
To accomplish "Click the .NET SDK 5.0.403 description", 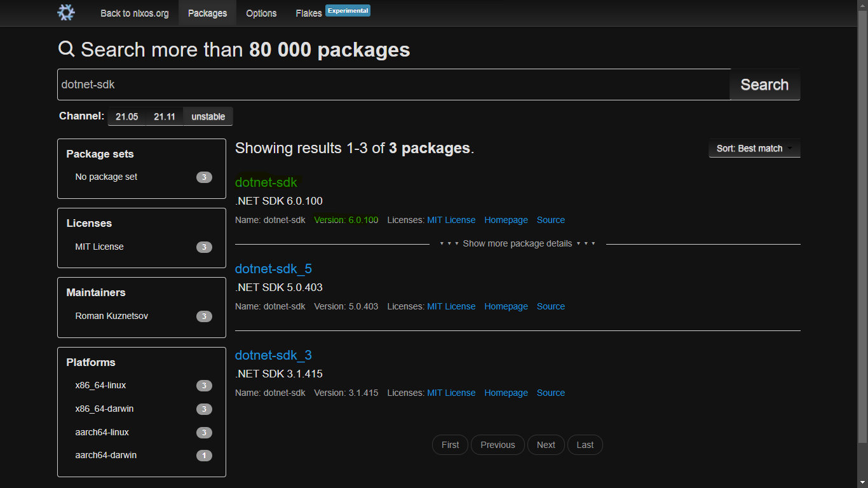I will pyautogui.click(x=279, y=287).
